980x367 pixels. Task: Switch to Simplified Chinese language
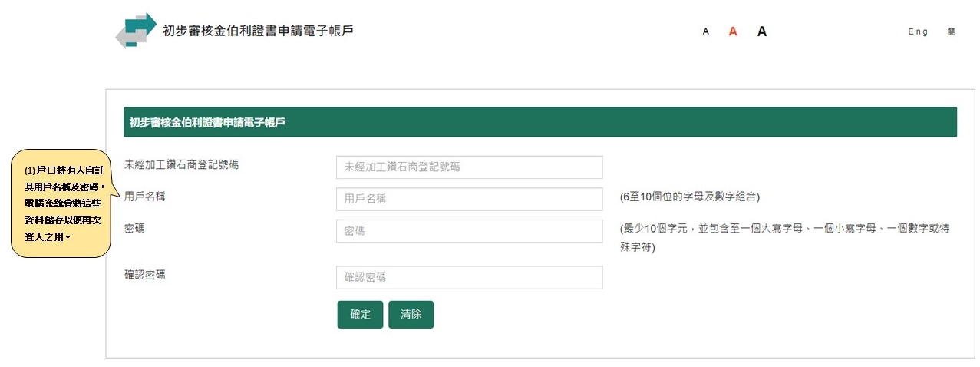952,31
